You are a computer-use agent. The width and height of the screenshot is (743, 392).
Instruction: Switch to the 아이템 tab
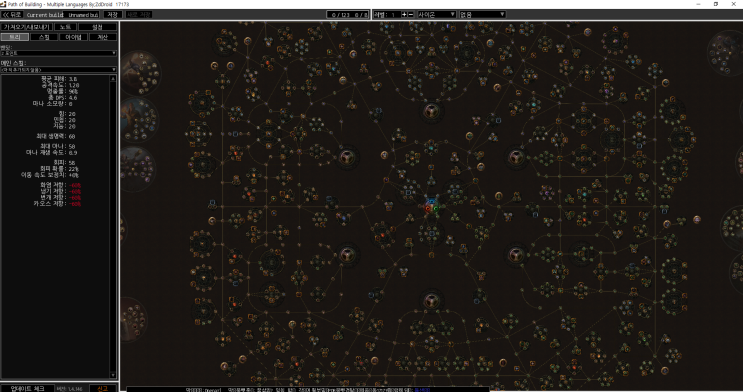(73, 37)
